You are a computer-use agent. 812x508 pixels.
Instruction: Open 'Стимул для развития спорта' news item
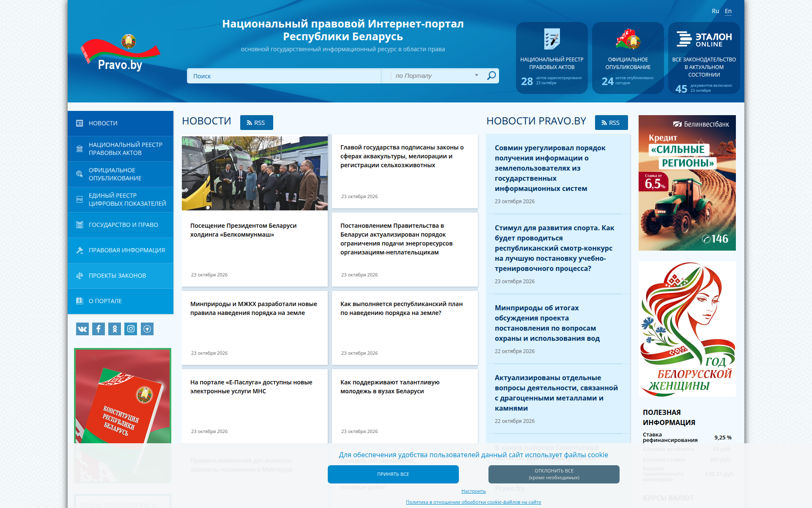pyautogui.click(x=554, y=248)
